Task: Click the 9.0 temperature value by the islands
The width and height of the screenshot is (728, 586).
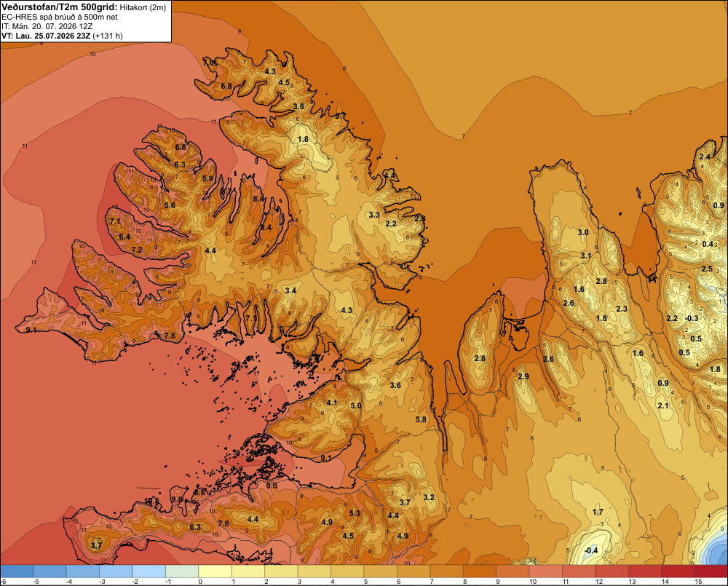Action: 272,486
